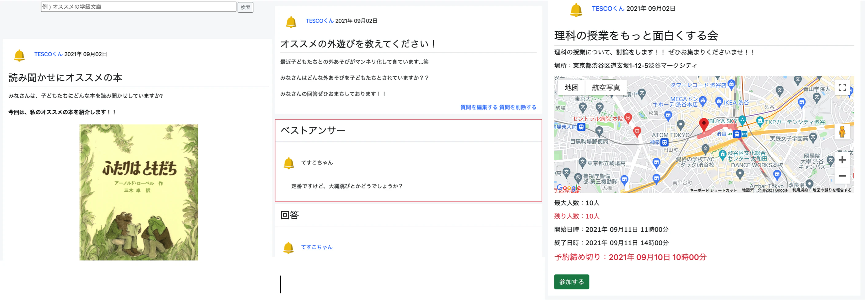Click 質問を削除する link
Screen dimensions: 868x302
pos(518,107)
